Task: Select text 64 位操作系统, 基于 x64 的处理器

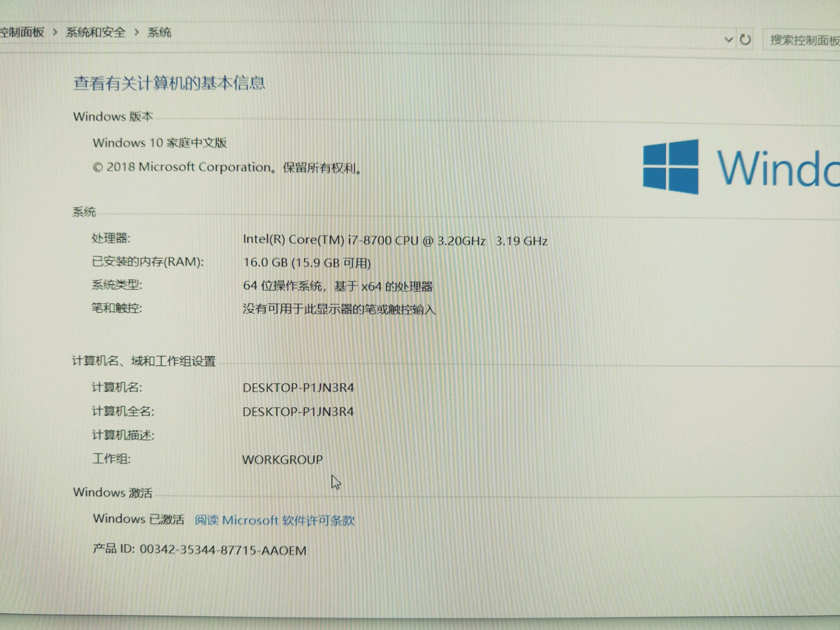Action: (x=338, y=286)
